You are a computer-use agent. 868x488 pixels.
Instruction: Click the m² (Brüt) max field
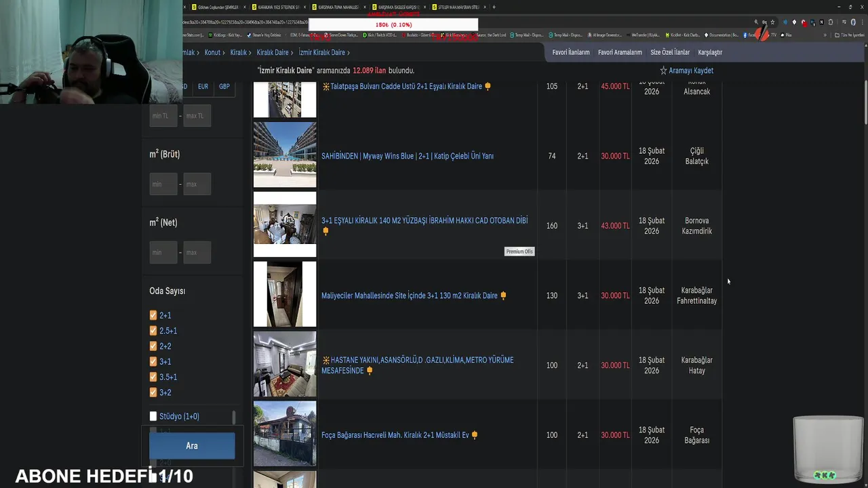pyautogui.click(x=197, y=184)
